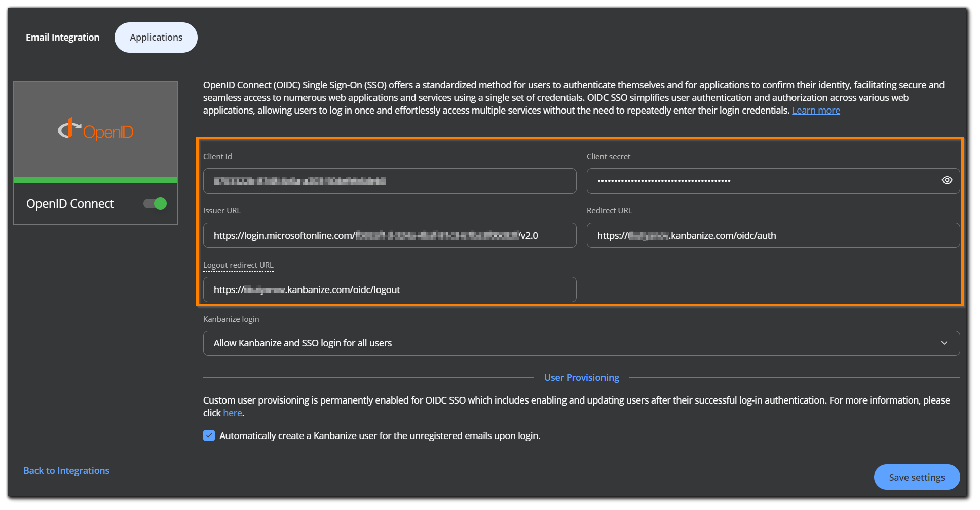Screen dimensions: 980x510
Task: Switch to the Applications tab
Action: click(x=156, y=38)
